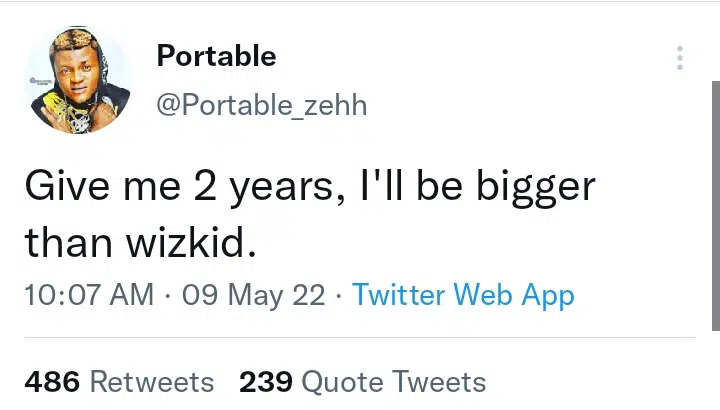Click the bold 239 quote count

click(x=265, y=382)
